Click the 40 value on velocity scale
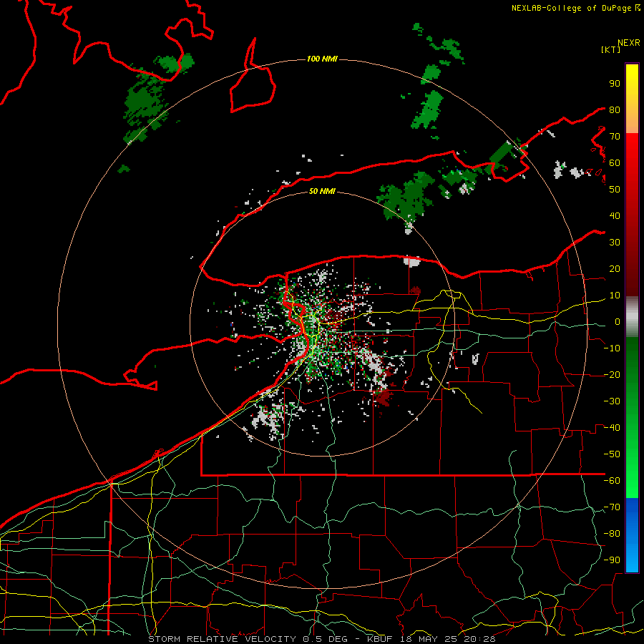 coord(615,216)
